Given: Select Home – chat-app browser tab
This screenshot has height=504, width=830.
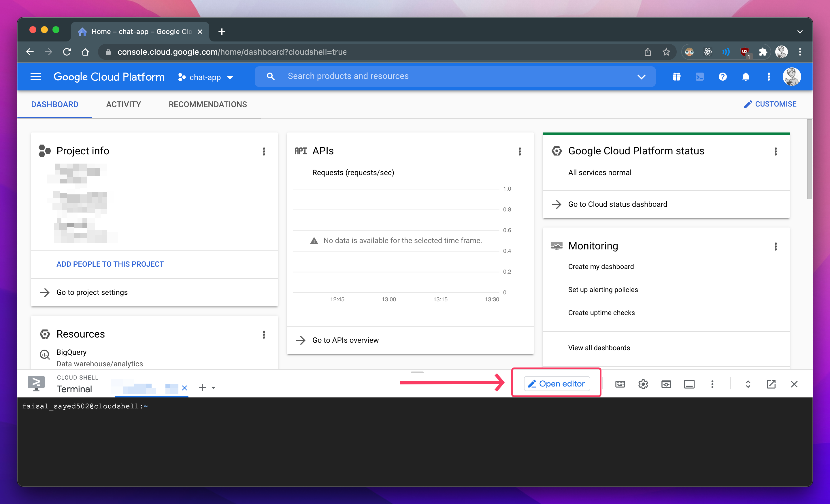Looking at the screenshot, I should (140, 32).
